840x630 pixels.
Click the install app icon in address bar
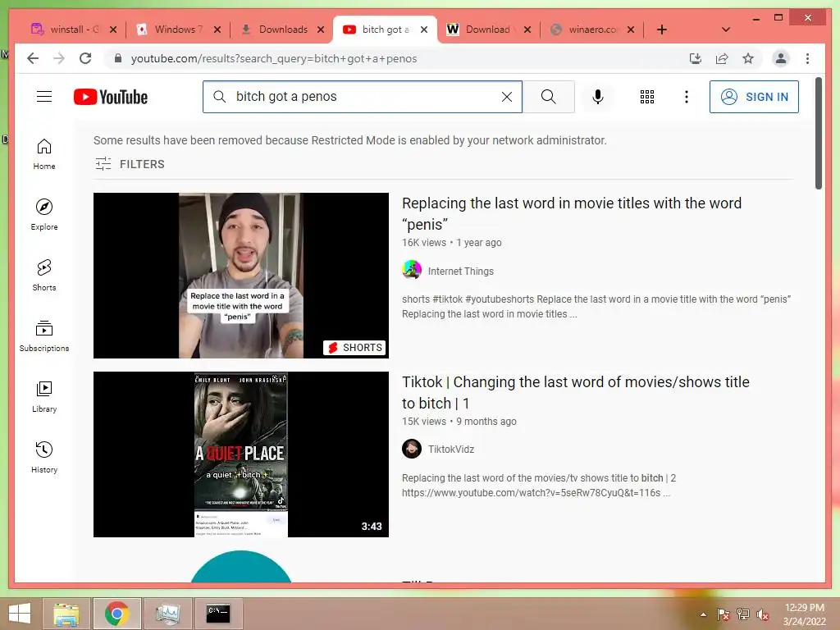point(695,58)
